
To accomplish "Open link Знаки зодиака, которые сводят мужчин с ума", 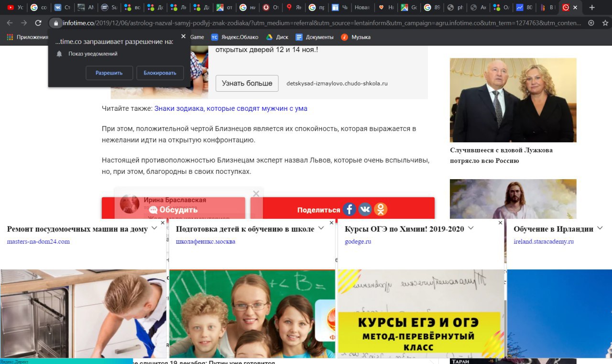I will click(x=231, y=108).
